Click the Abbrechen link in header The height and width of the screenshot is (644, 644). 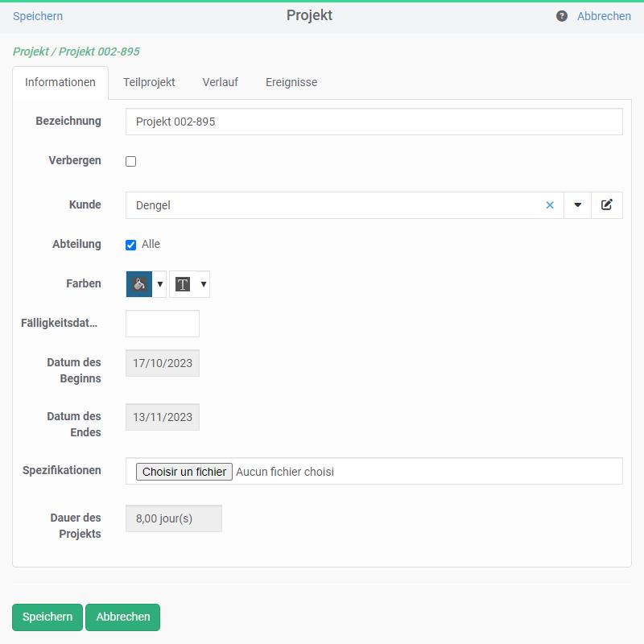[x=604, y=16]
